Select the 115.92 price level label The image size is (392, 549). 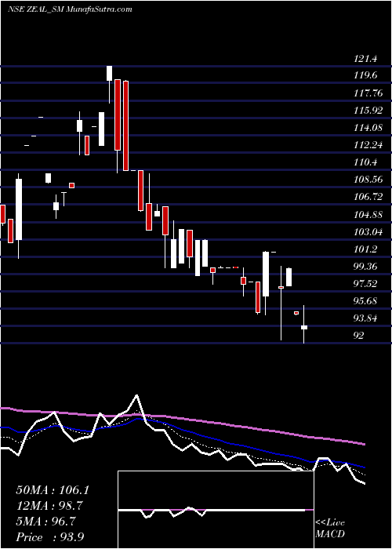[368, 111]
